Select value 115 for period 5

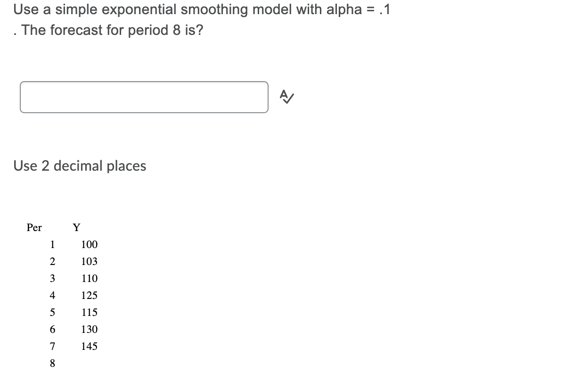click(90, 312)
